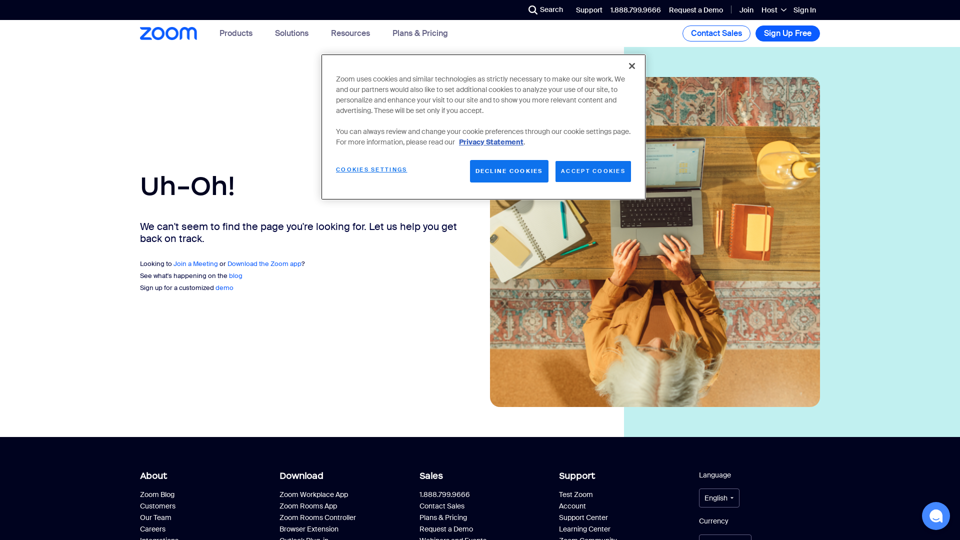Open the Products menu
Screen dimensions: 960x540
pos(236,33)
